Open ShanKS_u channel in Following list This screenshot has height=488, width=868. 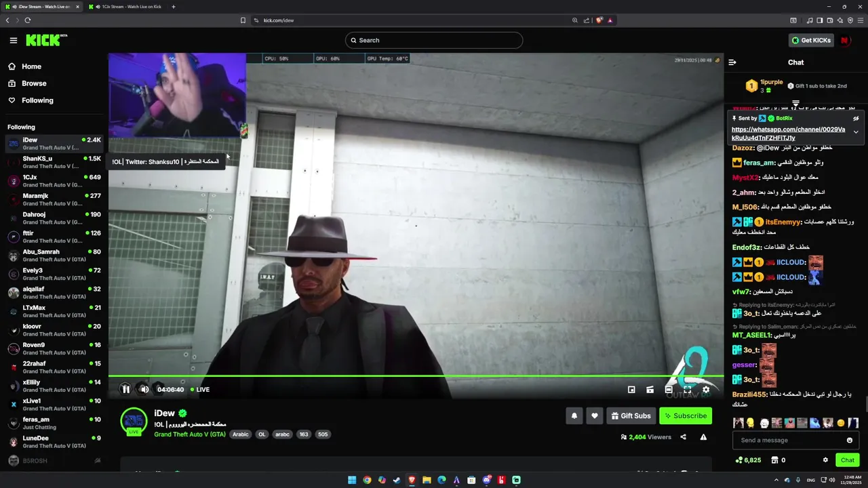point(54,162)
